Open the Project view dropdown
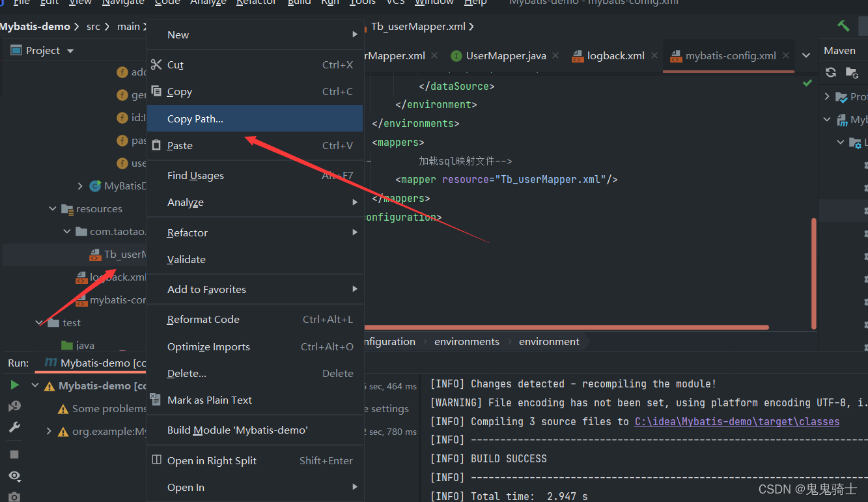868x502 pixels. pyautogui.click(x=70, y=51)
